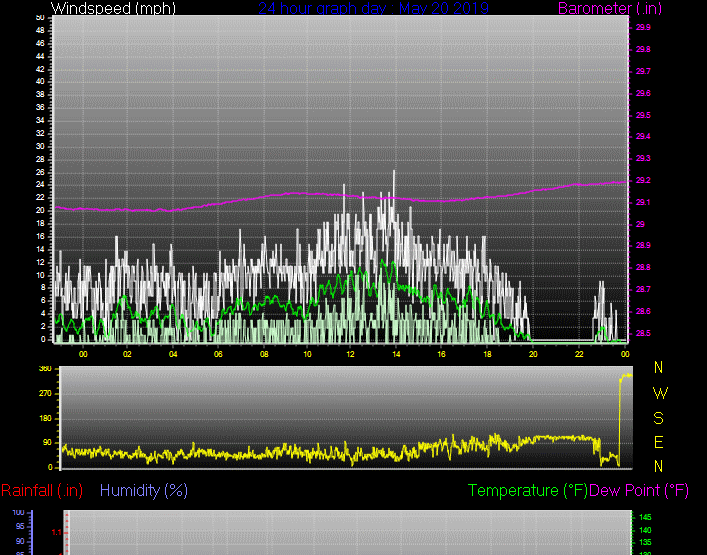Screen dimensions: 707x555
Task: Click the 135 tick on temperature axis
Action: [646, 542]
